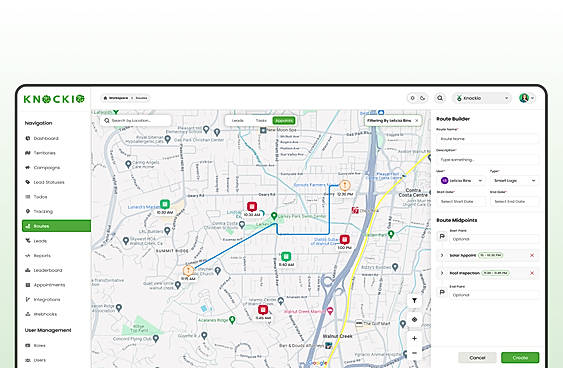The height and width of the screenshot is (368, 563).
Task: Click the Walnut Creek Marriott pin
Action: (330, 311)
